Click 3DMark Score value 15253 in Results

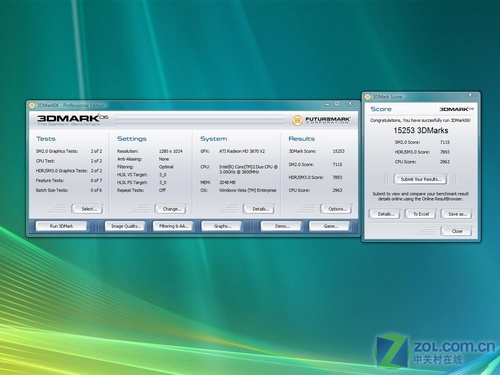click(338, 151)
